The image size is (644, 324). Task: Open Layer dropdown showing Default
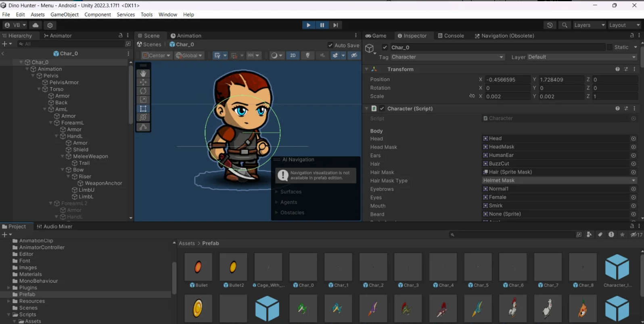(582, 57)
